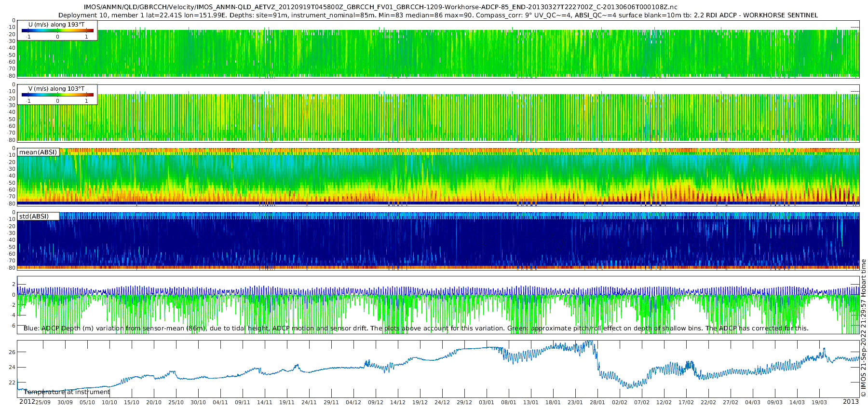The image size is (868, 410).
Task: Click 'U (m/s) along 193°T' legend title
Action: click(x=56, y=24)
